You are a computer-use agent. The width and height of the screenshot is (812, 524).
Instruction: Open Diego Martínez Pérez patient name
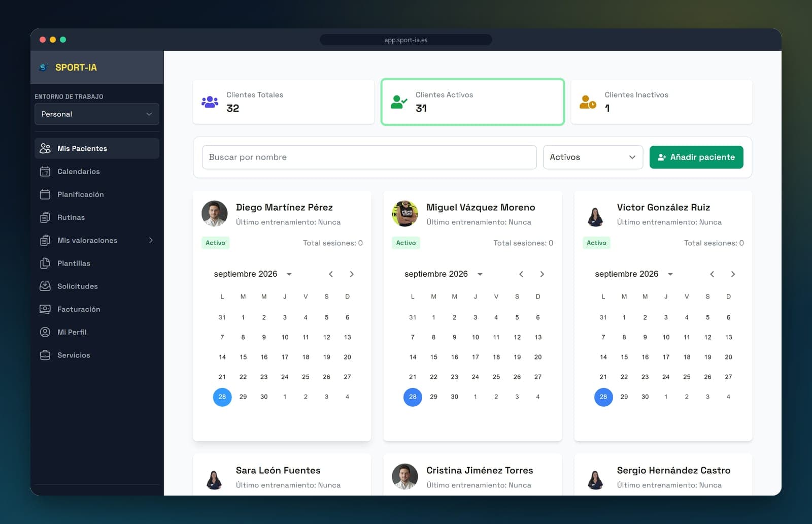pyautogui.click(x=284, y=207)
